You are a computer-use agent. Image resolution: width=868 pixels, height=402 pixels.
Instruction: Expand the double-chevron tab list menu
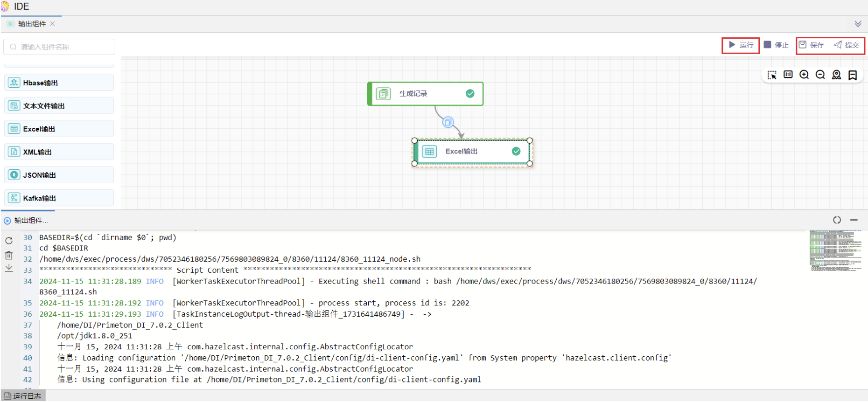click(x=858, y=24)
